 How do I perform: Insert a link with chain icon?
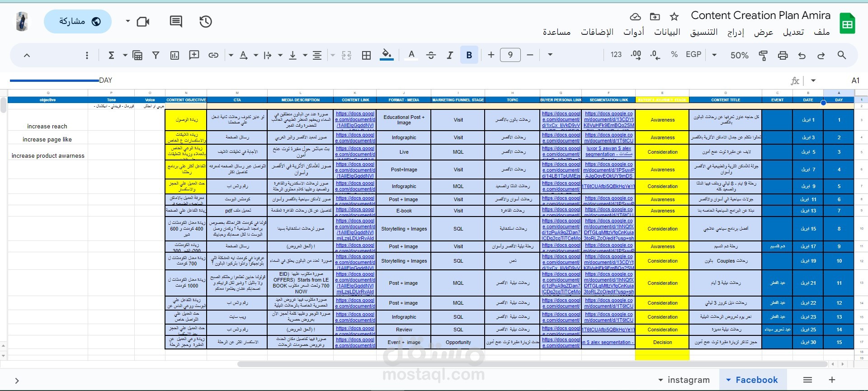click(x=213, y=55)
